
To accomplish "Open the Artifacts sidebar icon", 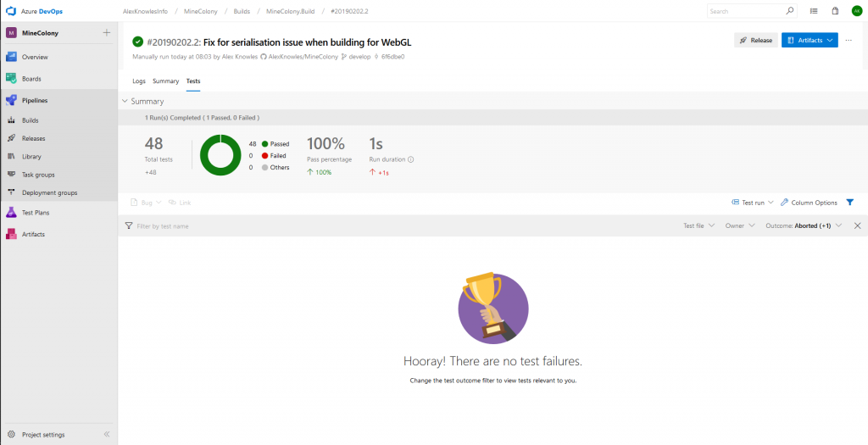I will click(12, 234).
